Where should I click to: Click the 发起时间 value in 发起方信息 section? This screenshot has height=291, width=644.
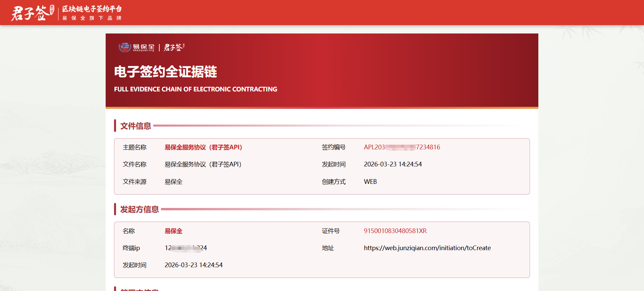point(194,265)
